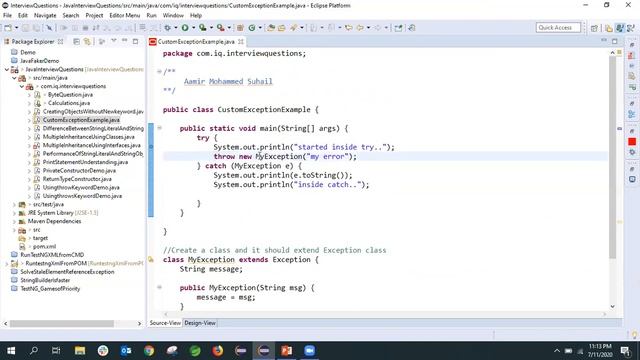640x360 pixels.
Task: Click the New Java Package icon
Action: 240,28
